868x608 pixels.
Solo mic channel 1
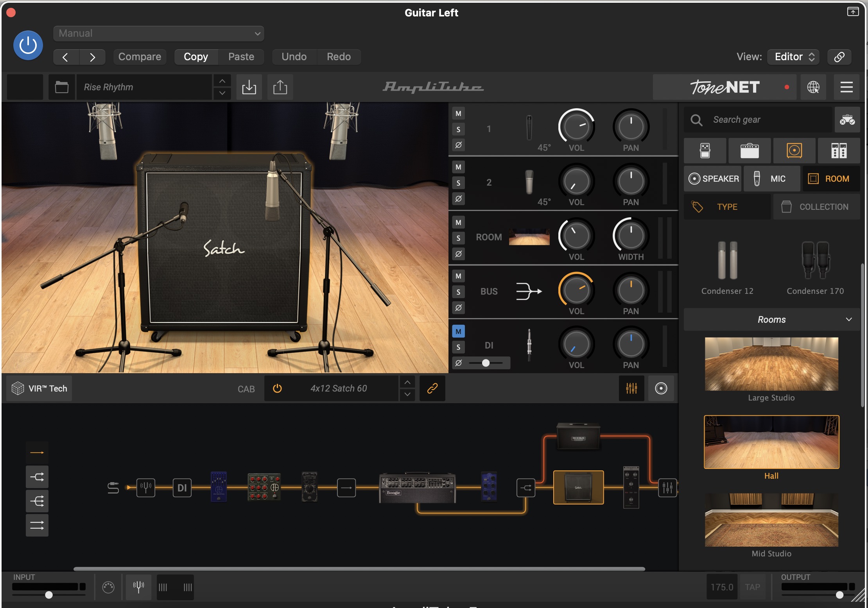pos(458,129)
